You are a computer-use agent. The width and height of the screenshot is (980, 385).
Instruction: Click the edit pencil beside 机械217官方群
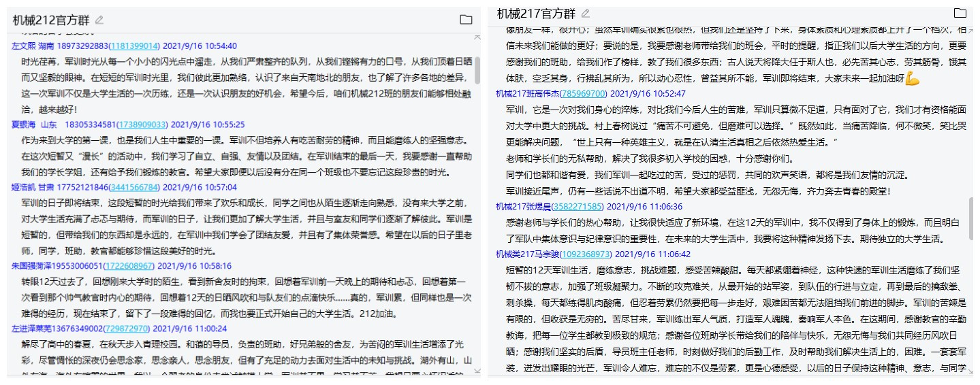586,14
